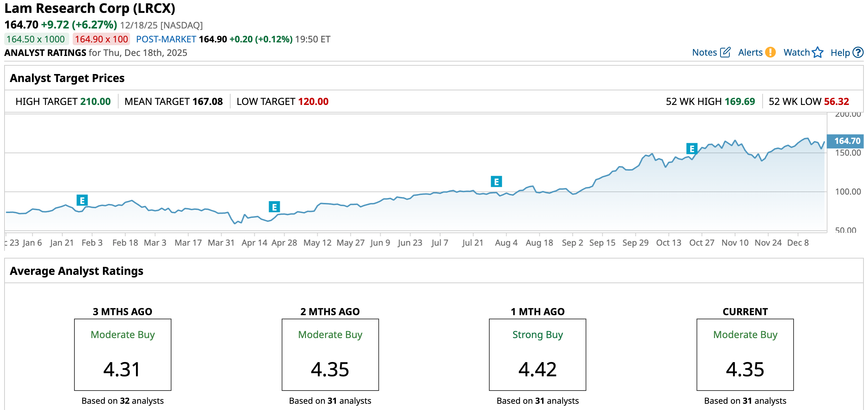Click the POST-MARKET label
Viewport: 868px width, 410px height.
tap(166, 39)
